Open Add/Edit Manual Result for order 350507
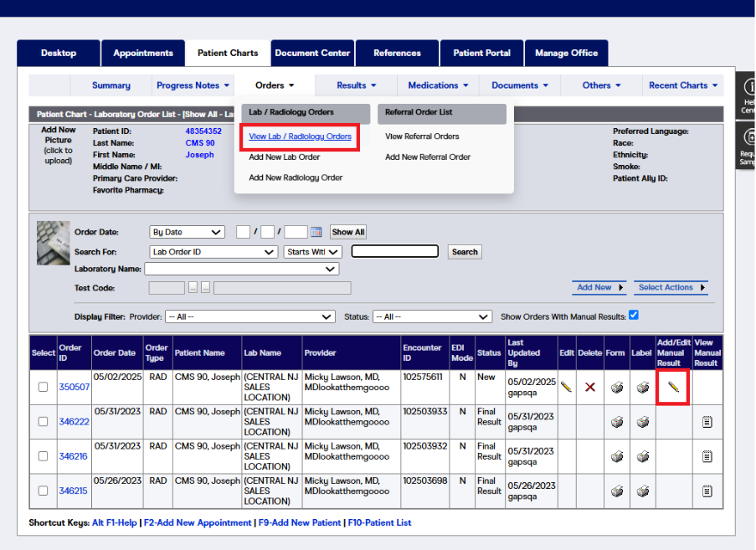 coord(672,387)
